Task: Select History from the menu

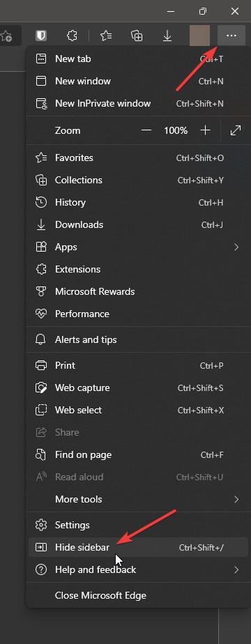Action: [138, 203]
